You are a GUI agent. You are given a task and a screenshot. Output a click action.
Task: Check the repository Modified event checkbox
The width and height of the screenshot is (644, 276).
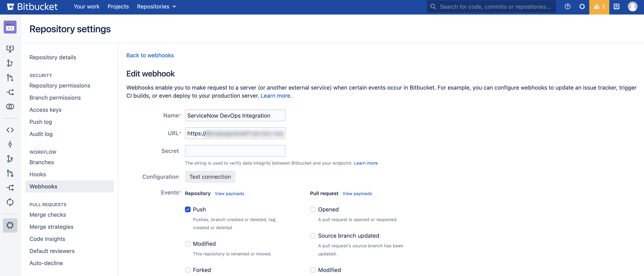point(188,244)
